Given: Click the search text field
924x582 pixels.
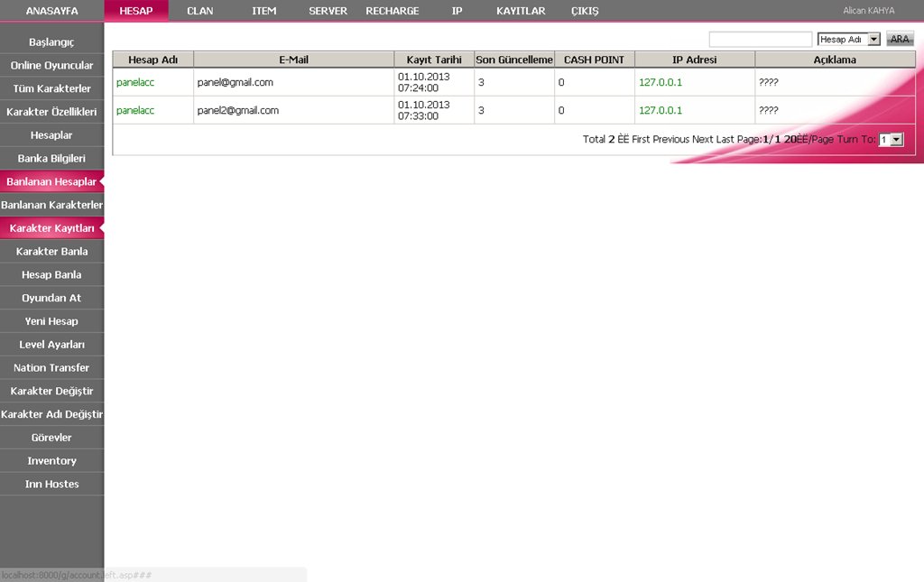Looking at the screenshot, I should [x=761, y=40].
